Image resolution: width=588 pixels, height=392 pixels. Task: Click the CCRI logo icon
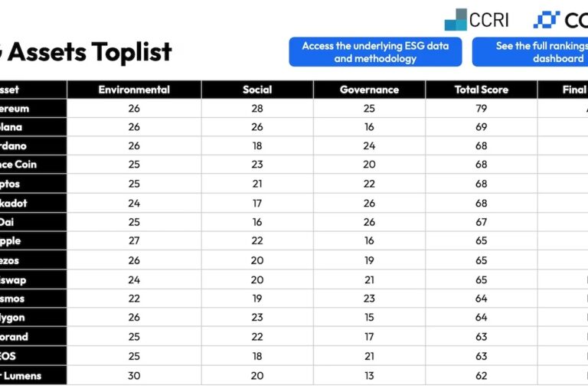(x=456, y=19)
